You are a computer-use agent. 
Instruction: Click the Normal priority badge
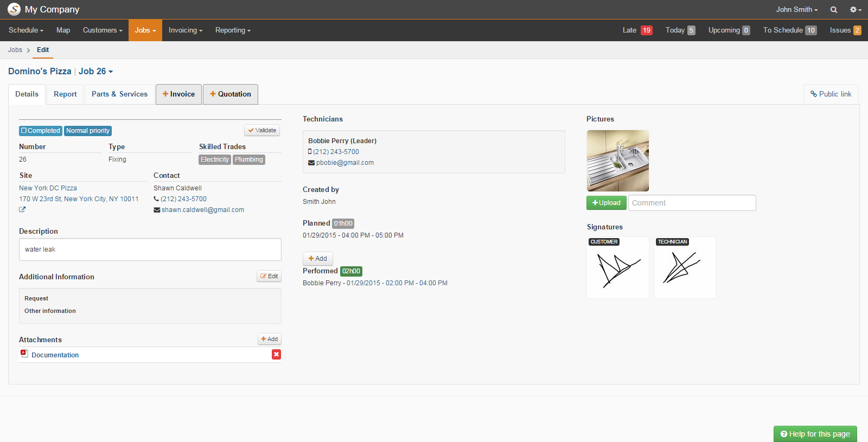click(88, 131)
